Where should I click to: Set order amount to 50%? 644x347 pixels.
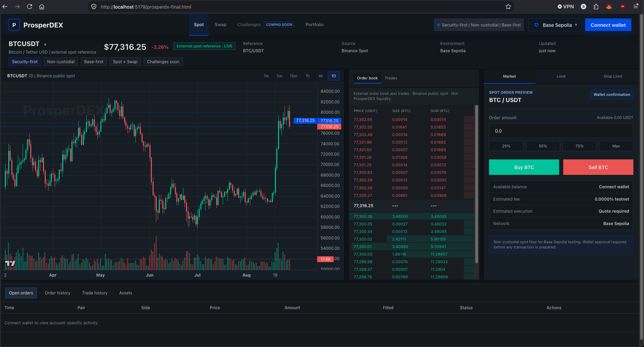click(543, 146)
